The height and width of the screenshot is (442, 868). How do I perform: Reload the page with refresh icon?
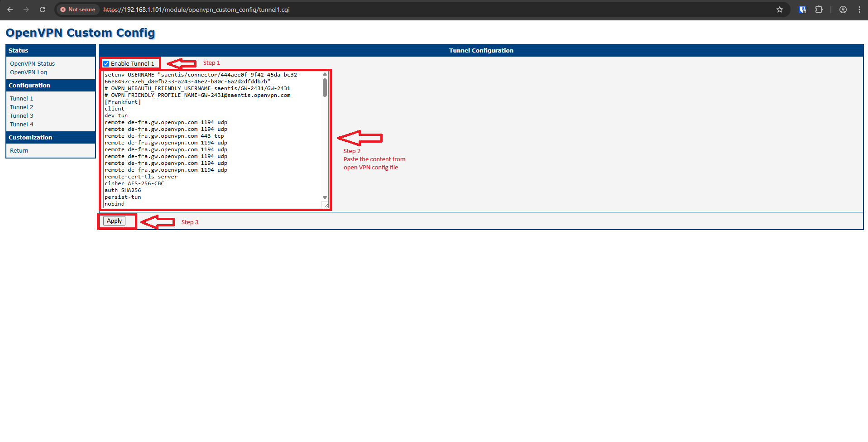pos(43,10)
